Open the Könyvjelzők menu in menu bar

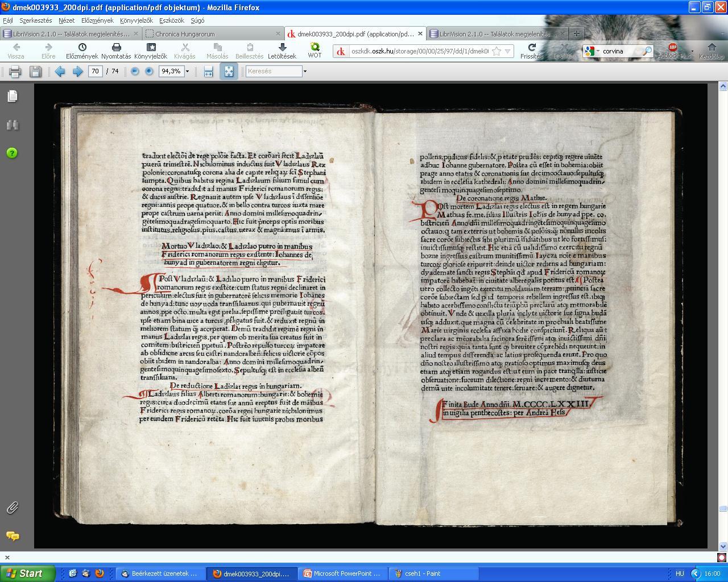(x=136, y=20)
